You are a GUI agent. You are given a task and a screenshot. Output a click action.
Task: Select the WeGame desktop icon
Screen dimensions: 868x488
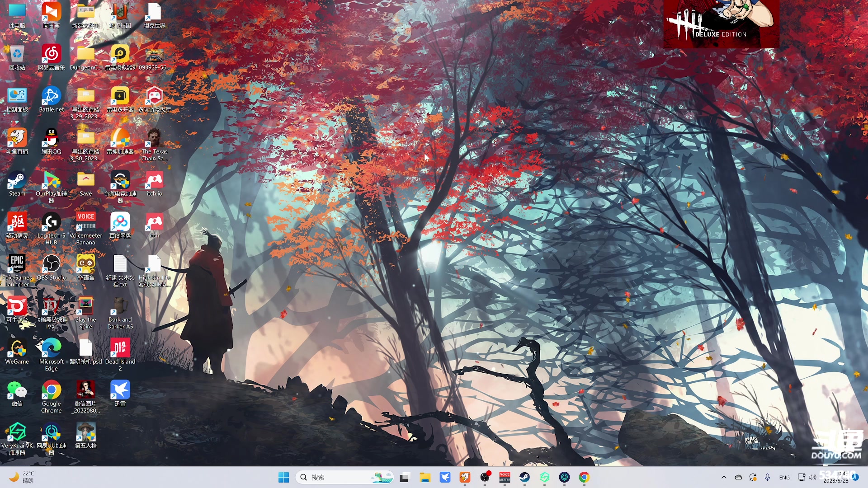coord(17,352)
